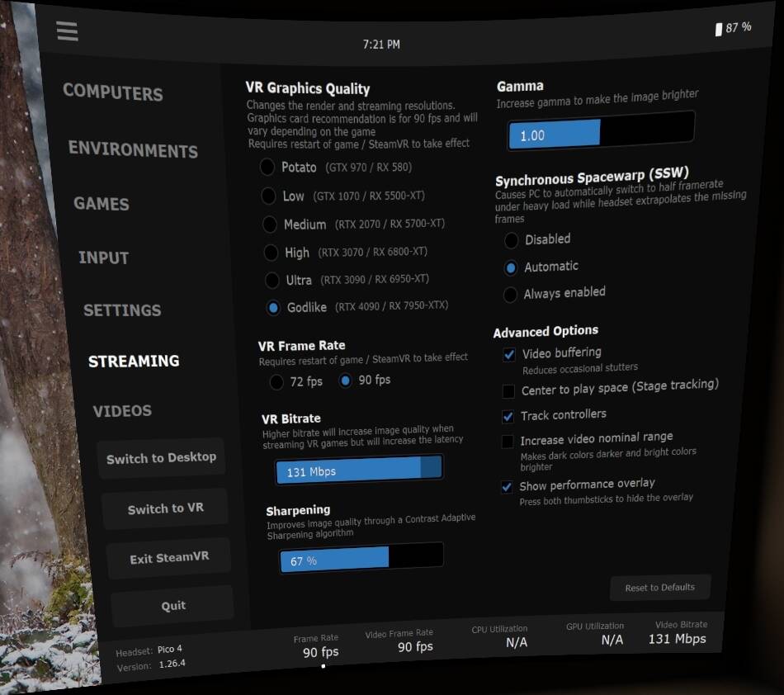
Task: Select the Streaming tab
Action: click(x=134, y=361)
